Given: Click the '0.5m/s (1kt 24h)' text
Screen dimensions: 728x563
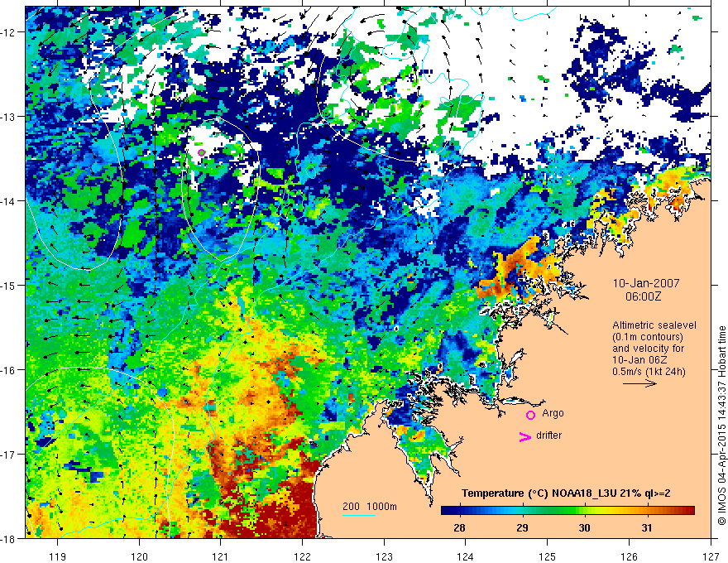Looking at the screenshot, I should coord(649,372).
